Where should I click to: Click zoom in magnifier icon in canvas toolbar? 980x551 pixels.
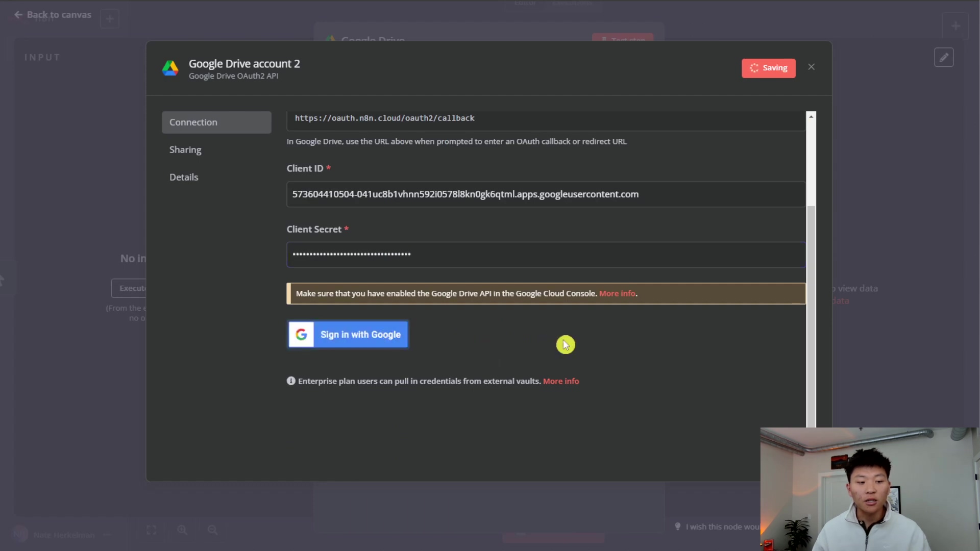click(182, 530)
